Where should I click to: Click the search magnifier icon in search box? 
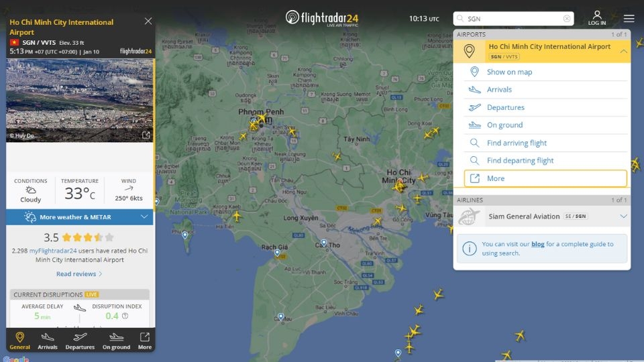click(460, 19)
